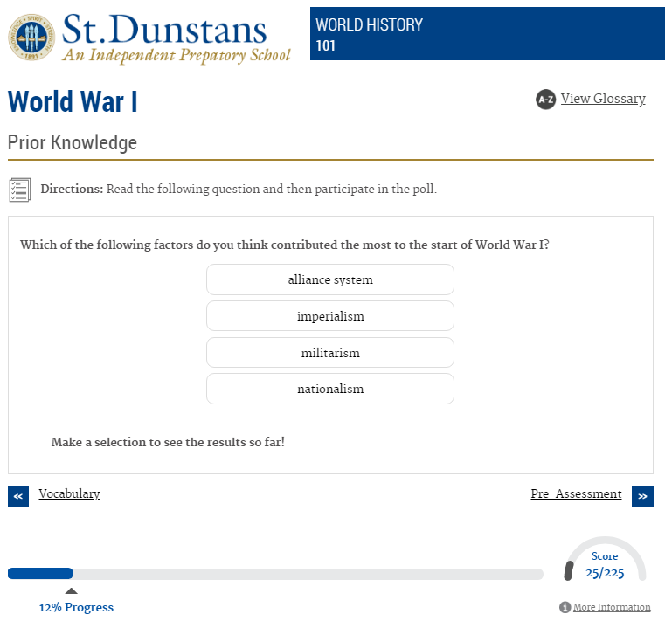Click the Score gauge 25/225
672x621 pixels.
click(605, 560)
